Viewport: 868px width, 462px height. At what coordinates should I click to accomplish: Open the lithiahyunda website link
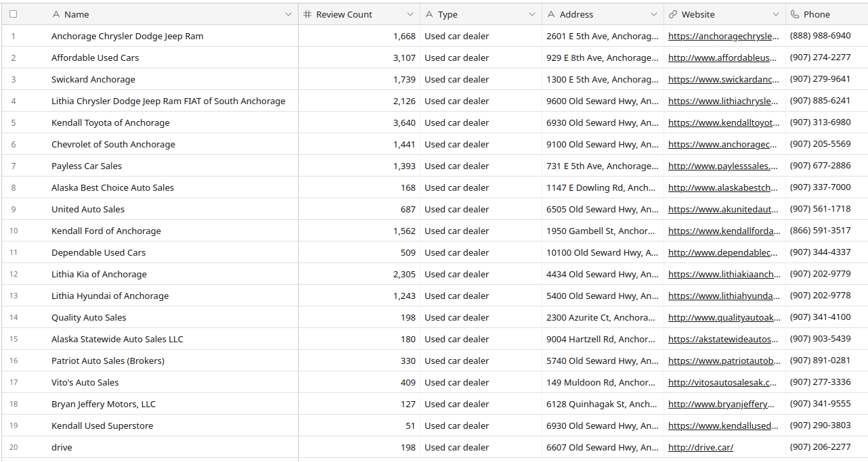point(724,296)
